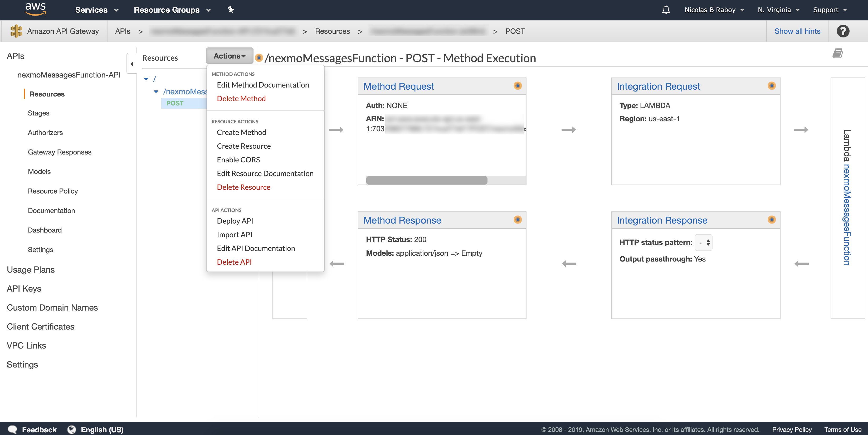Screen dimensions: 868x435
Task: Toggle the Actions dropdown button
Action: pyautogui.click(x=230, y=56)
